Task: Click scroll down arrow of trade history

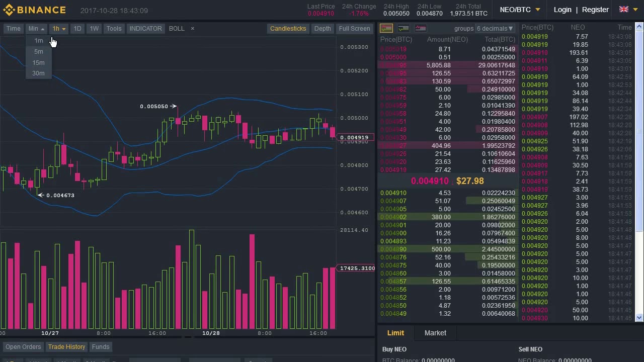Action: click(x=639, y=317)
